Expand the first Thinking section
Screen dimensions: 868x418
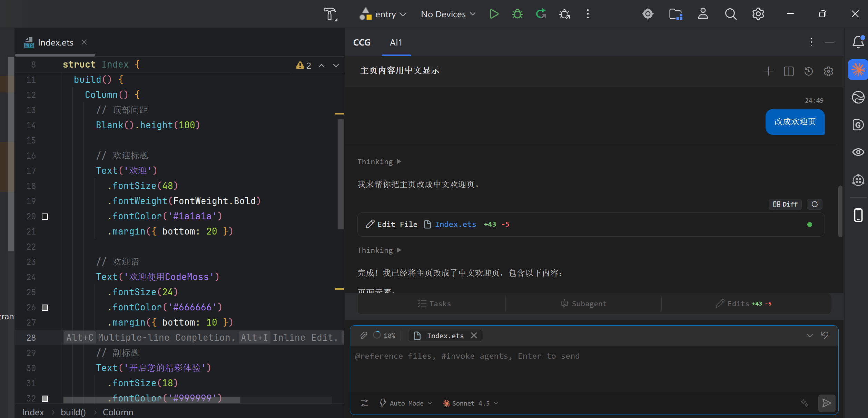pyautogui.click(x=379, y=162)
